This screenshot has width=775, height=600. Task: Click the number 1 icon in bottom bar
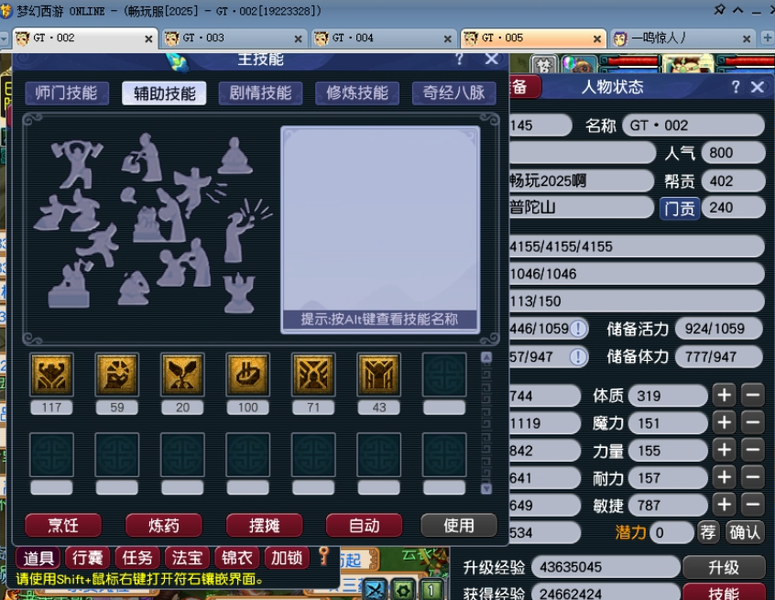pyautogui.click(x=431, y=590)
